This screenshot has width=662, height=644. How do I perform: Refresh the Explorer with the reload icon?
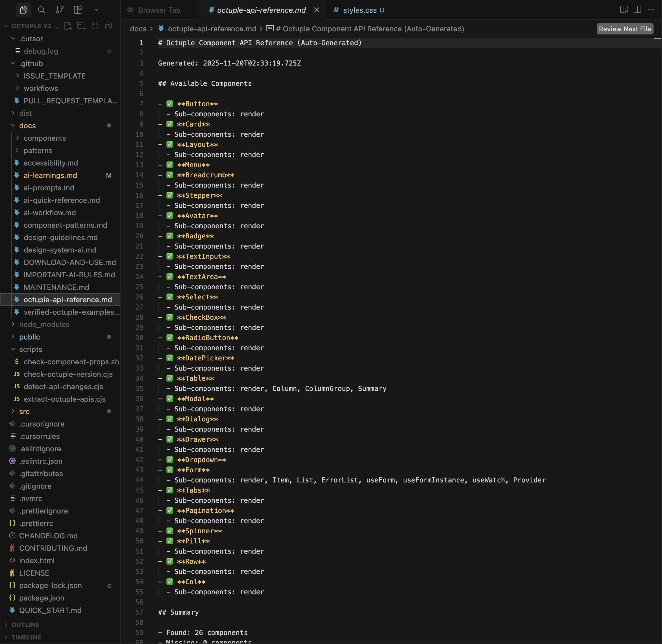(95, 26)
